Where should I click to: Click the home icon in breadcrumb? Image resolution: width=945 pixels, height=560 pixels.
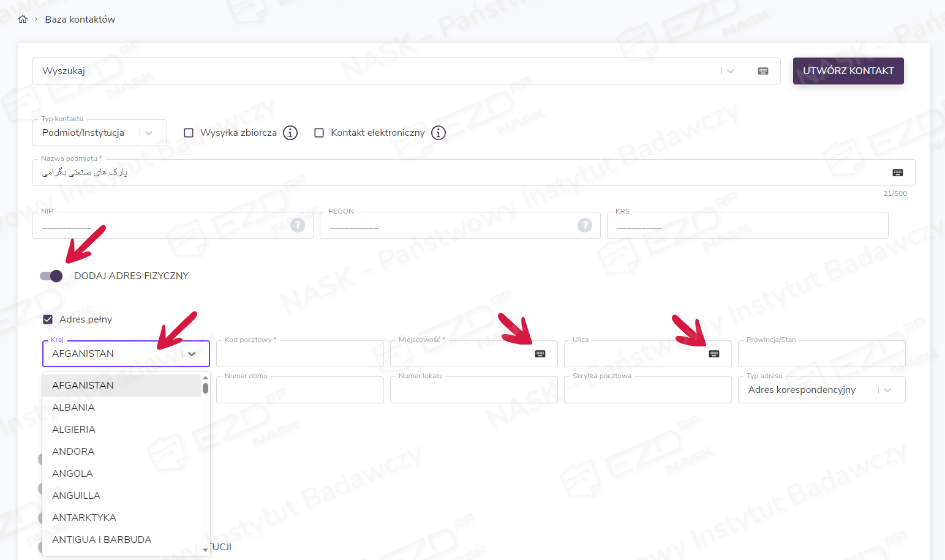coord(23,20)
